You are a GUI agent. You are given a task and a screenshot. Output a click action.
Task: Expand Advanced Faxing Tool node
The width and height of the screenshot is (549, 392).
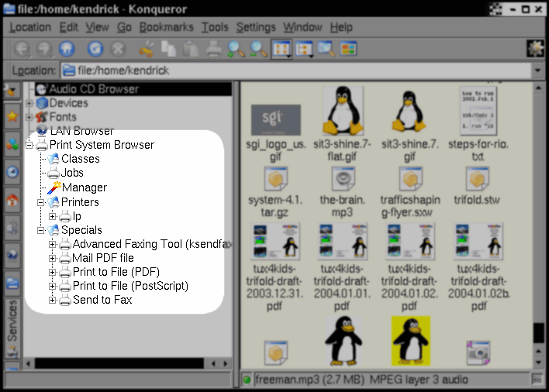click(x=53, y=244)
